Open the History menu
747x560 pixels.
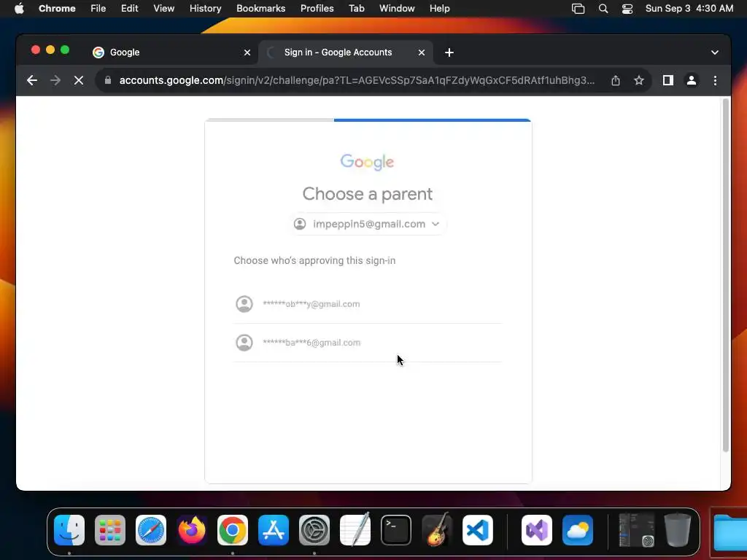205,9
